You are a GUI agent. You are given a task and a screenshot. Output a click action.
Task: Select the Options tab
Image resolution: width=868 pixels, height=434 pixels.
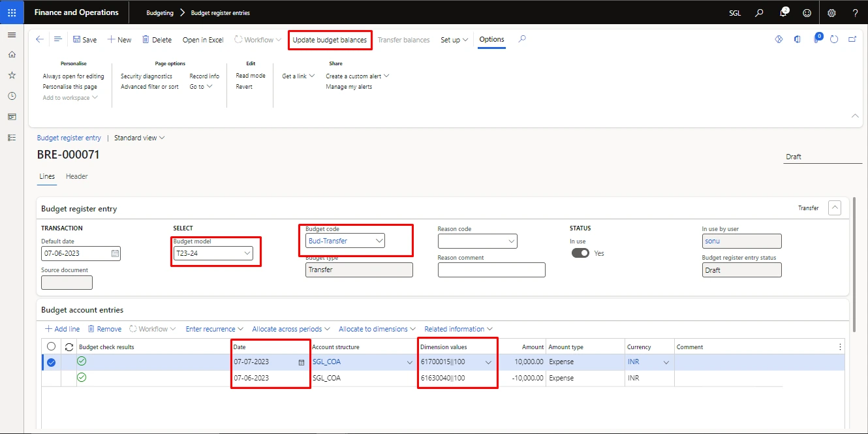point(491,39)
